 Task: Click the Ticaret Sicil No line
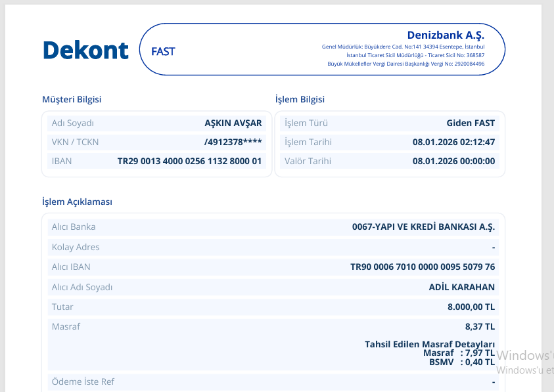coord(415,55)
